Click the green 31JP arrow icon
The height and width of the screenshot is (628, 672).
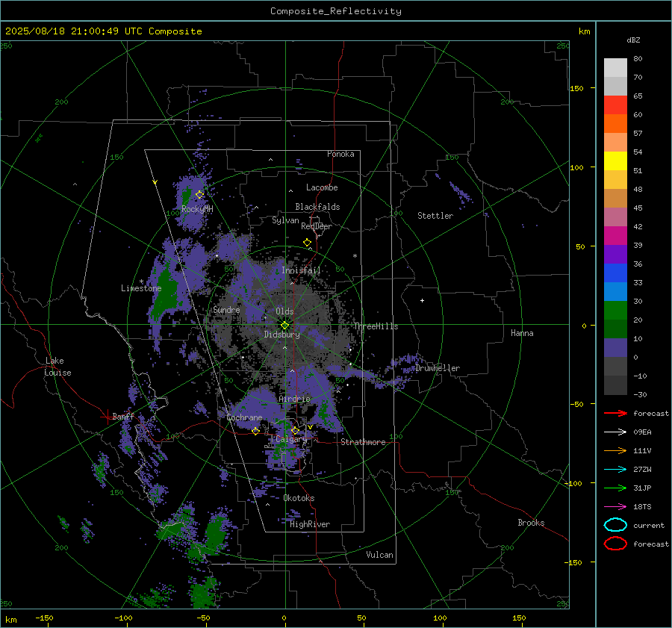615,488
